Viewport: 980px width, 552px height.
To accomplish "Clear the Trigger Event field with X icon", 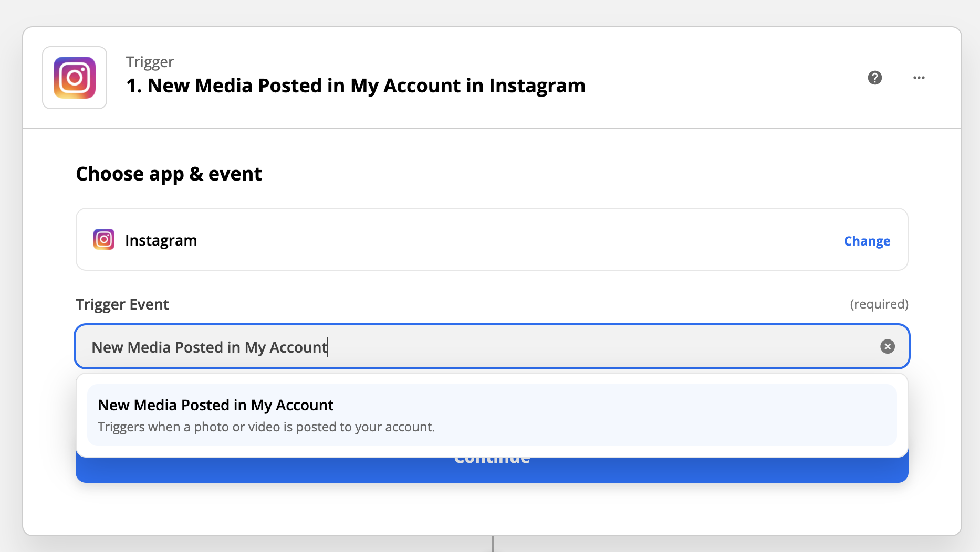I will click(888, 346).
